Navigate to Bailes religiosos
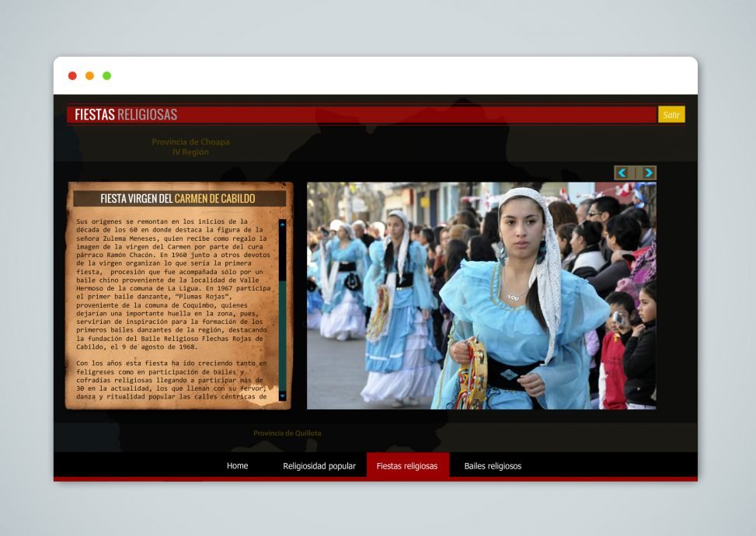This screenshot has height=536, width=756. coord(493,466)
